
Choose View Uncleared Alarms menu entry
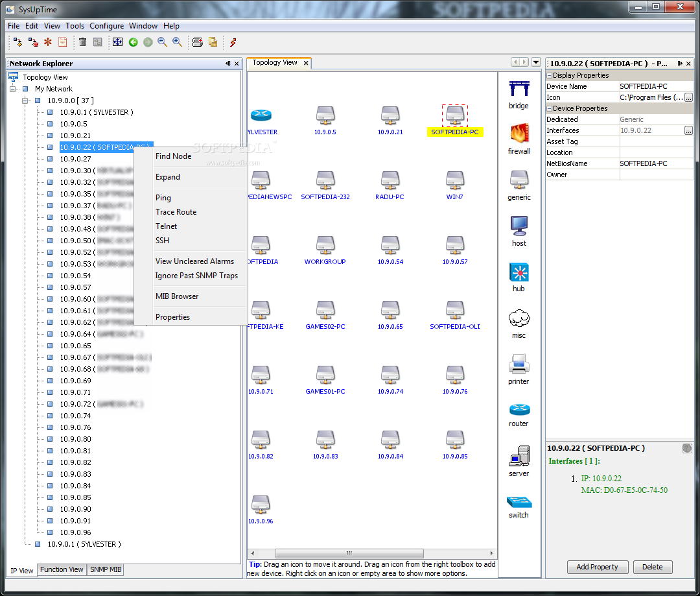pyautogui.click(x=194, y=261)
